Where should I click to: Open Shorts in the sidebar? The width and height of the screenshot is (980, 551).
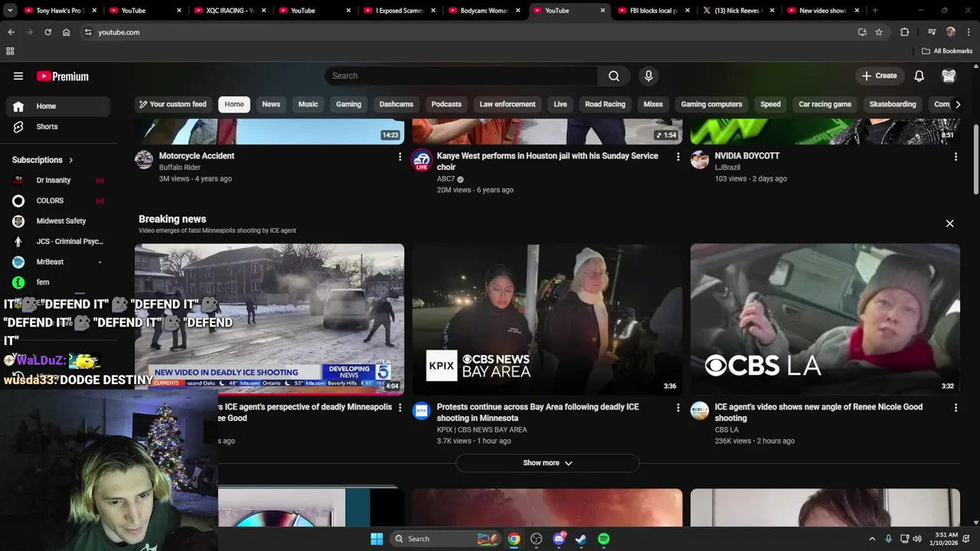pyautogui.click(x=60, y=126)
